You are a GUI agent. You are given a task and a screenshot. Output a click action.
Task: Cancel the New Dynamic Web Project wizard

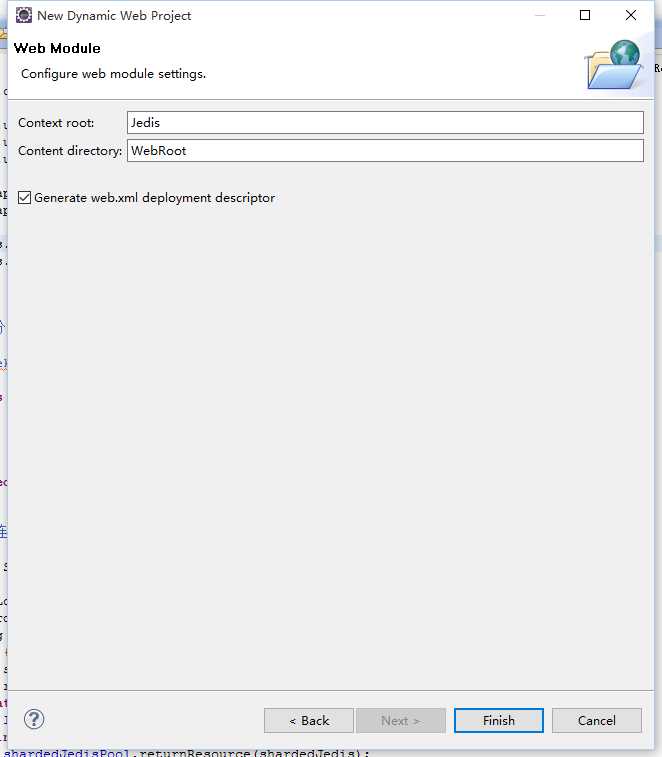(x=597, y=720)
